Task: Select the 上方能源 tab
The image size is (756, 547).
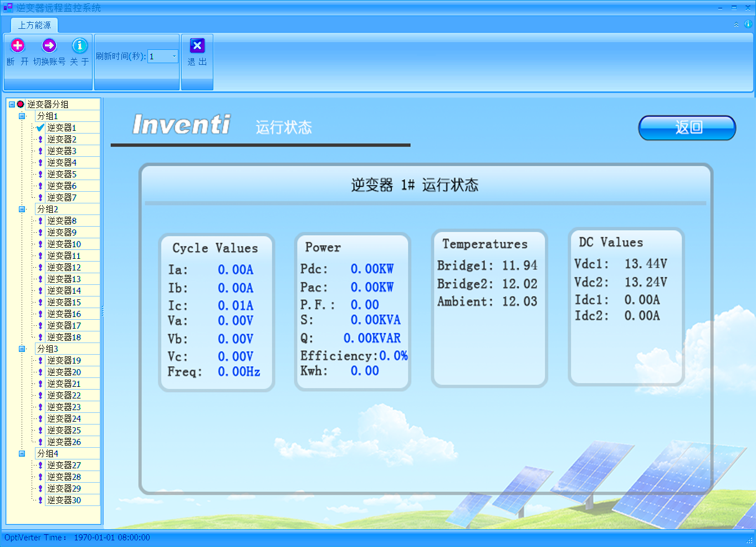Action: click(x=34, y=25)
